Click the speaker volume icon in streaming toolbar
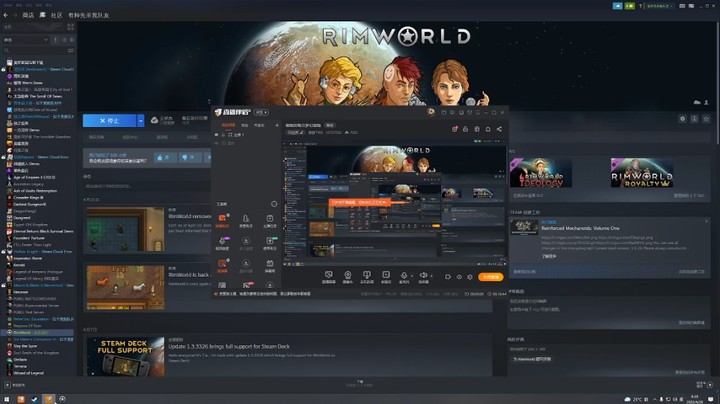This screenshot has height=404, width=720. tap(423, 275)
